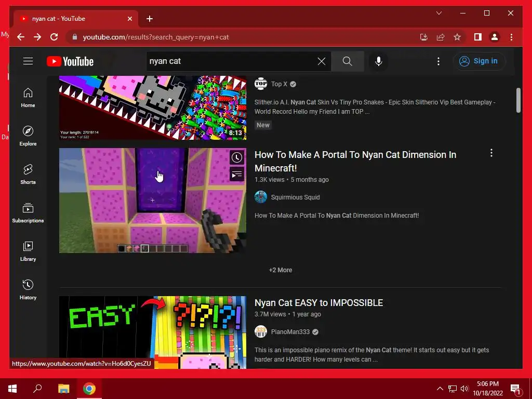
Task: View site information lock icon
Action: 75,37
